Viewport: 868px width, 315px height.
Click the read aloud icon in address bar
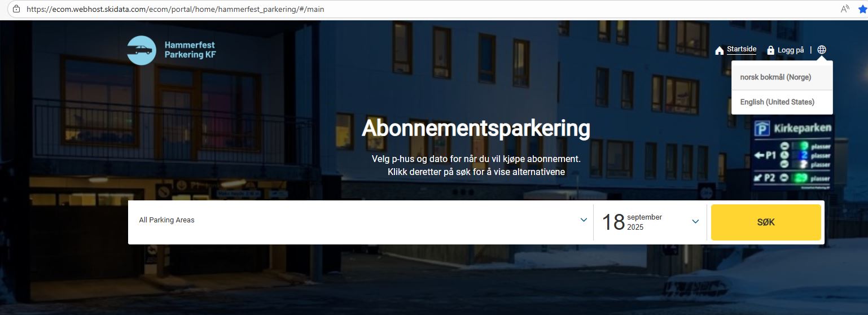[x=845, y=9]
